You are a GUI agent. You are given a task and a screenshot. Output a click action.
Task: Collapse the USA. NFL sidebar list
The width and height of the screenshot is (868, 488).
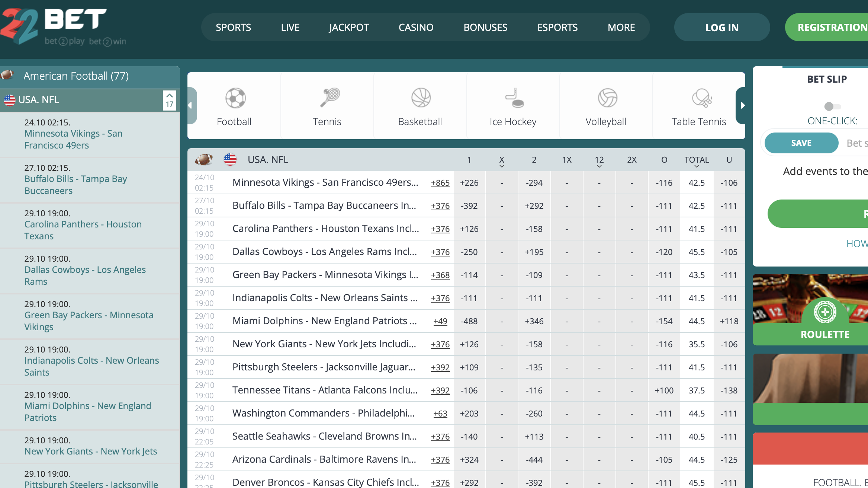[170, 100]
